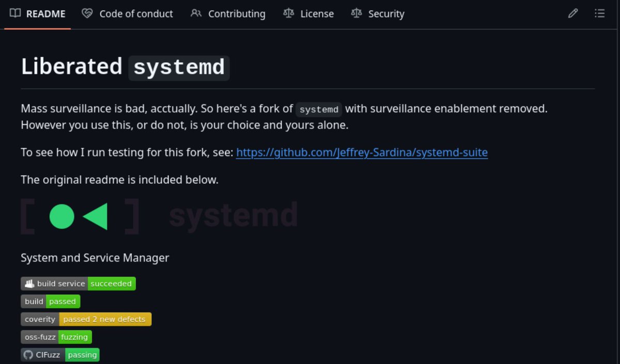Open the coverity passed 2 new defects badge
Screen dimensions: 620x364
(86, 319)
